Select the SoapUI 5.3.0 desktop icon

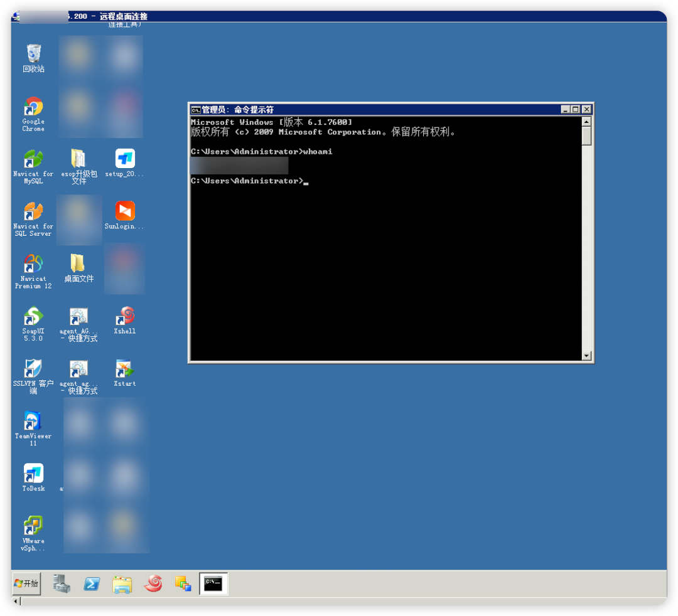pyautogui.click(x=33, y=324)
